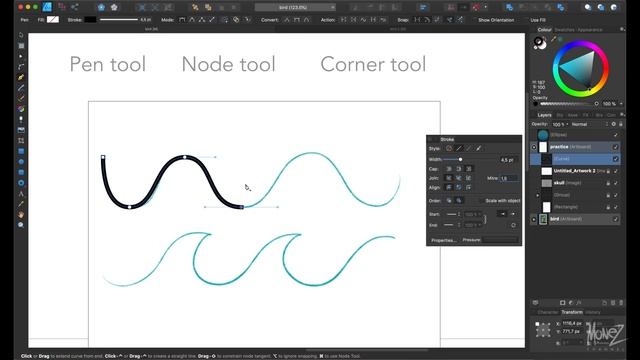Image resolution: width=640 pixels, height=360 pixels.
Task: Select the Rectangle shape tool
Action: (21, 151)
